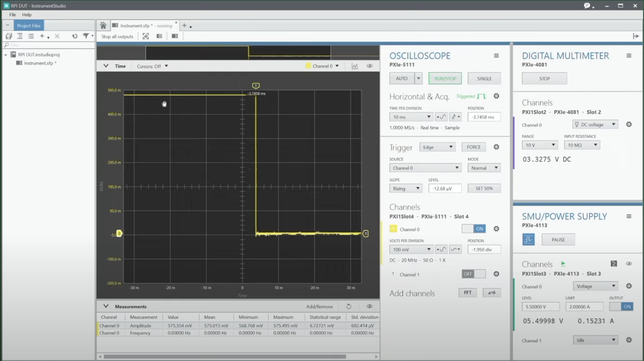Open the DMM Range 10 V dropdown

[539, 145]
